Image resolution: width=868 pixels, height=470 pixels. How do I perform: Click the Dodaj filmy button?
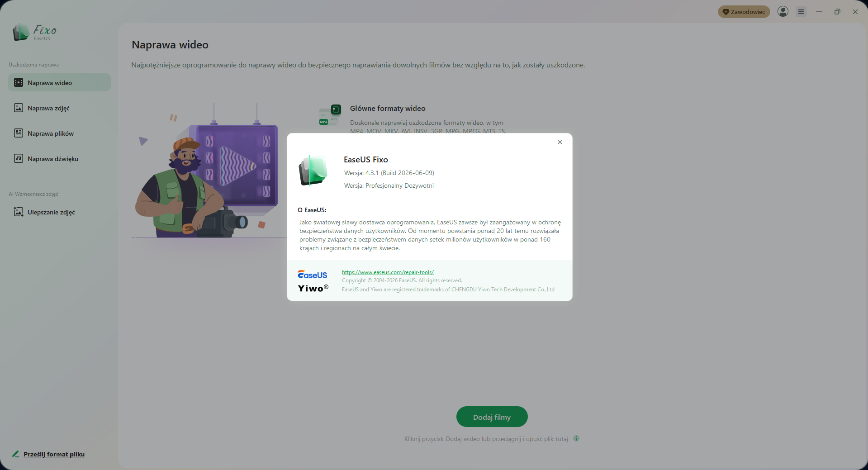pos(492,417)
